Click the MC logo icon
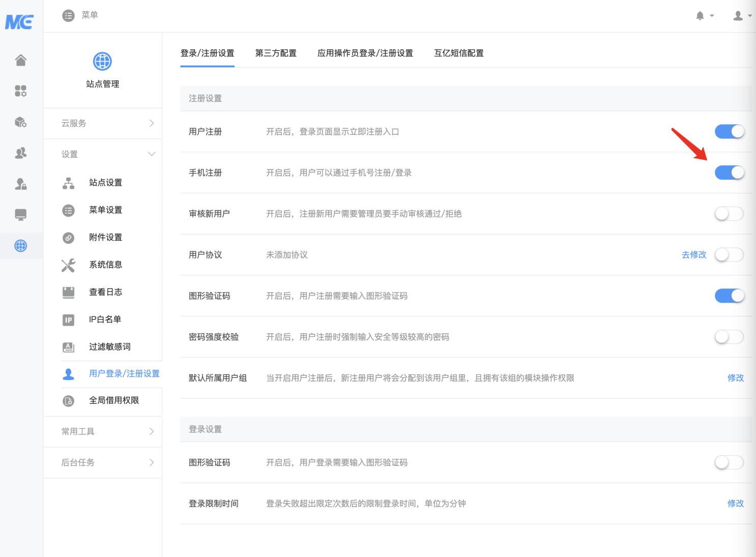Screen dimensions: 756x557 [x=19, y=22]
